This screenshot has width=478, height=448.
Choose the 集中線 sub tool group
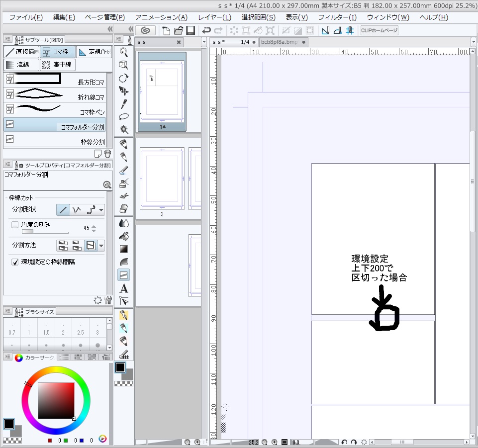coord(57,65)
